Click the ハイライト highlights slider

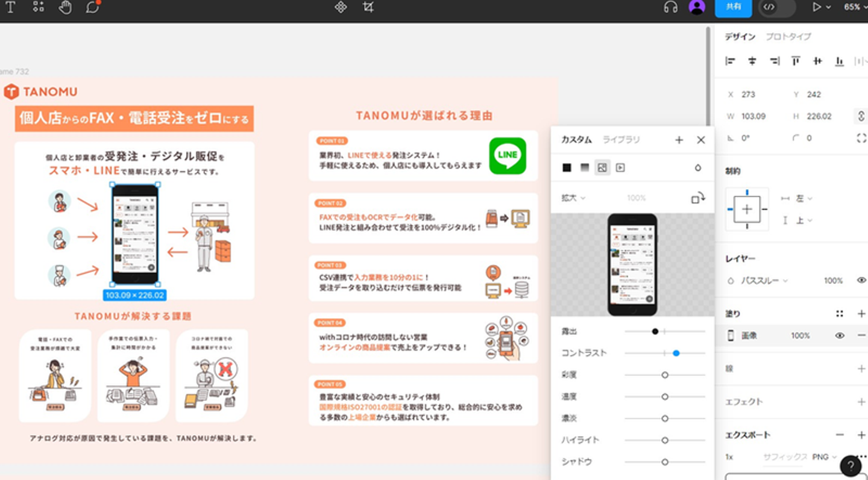click(665, 440)
